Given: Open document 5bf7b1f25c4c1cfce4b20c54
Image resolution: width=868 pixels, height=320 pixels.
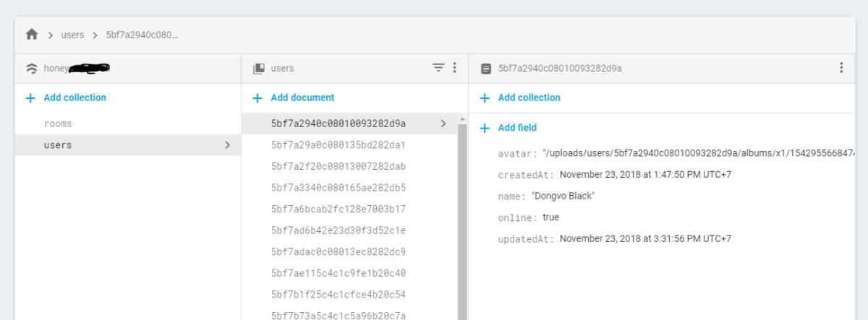Looking at the screenshot, I should (338, 295).
